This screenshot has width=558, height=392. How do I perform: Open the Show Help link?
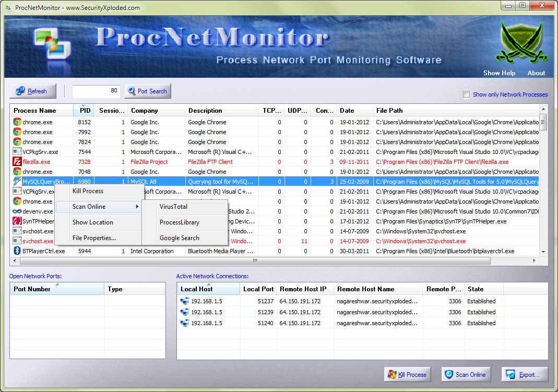pyautogui.click(x=499, y=73)
